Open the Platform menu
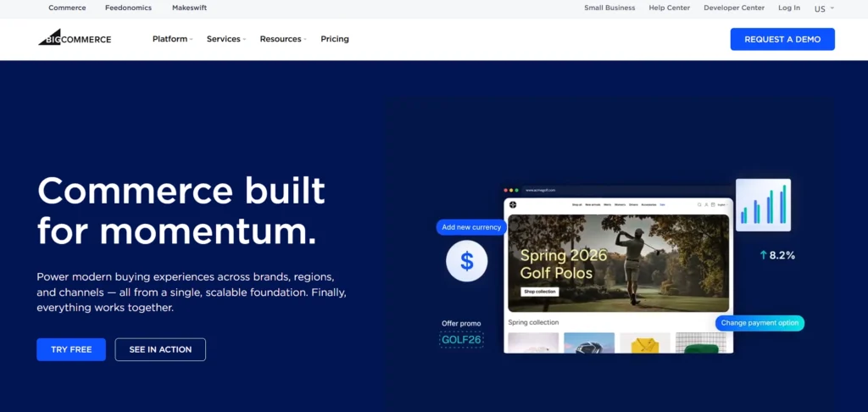Image resolution: width=868 pixels, height=412 pixels. 172,39
